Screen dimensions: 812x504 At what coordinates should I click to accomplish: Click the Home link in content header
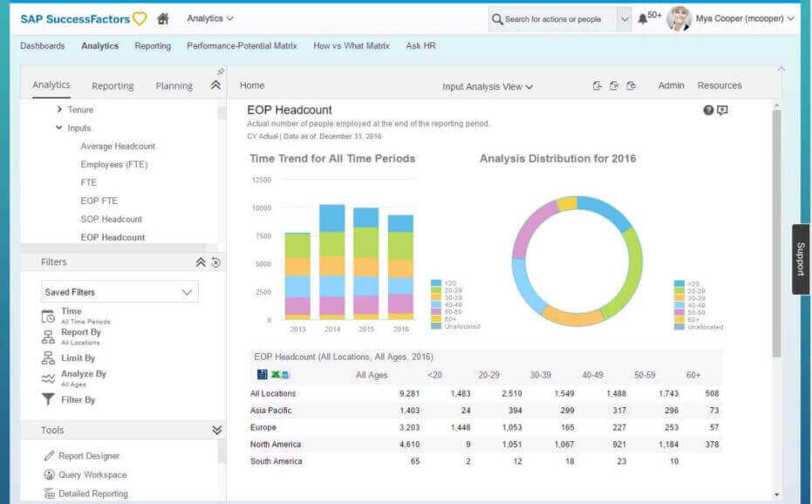click(252, 85)
